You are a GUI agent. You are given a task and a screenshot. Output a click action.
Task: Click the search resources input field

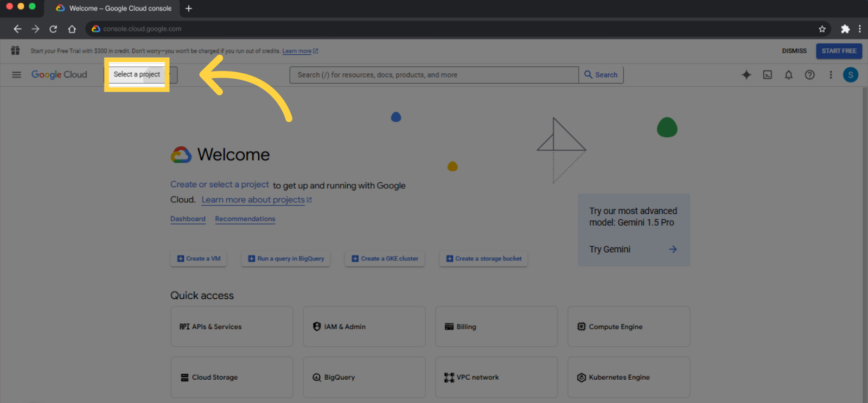pos(435,75)
